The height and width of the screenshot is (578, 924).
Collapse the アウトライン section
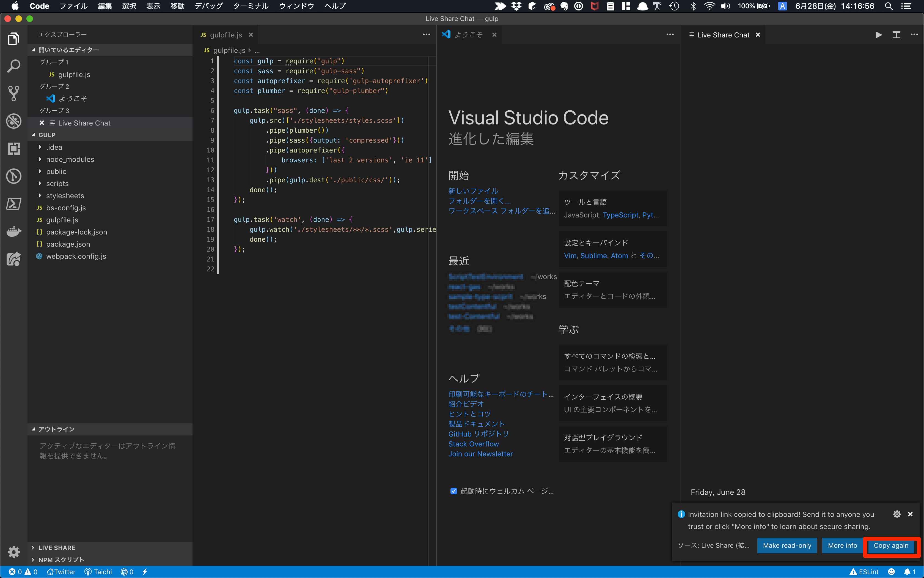(110, 429)
